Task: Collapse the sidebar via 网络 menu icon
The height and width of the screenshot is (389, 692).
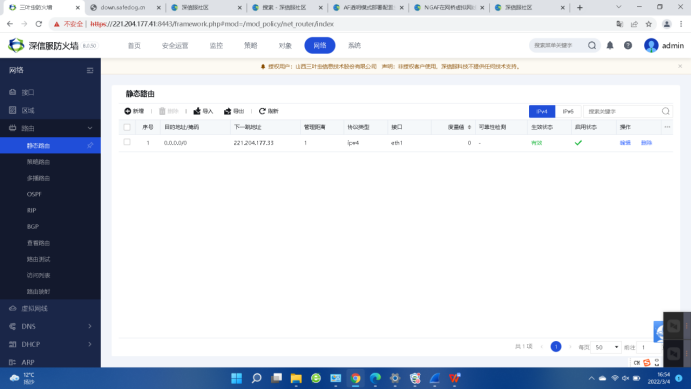Action: 90,71
